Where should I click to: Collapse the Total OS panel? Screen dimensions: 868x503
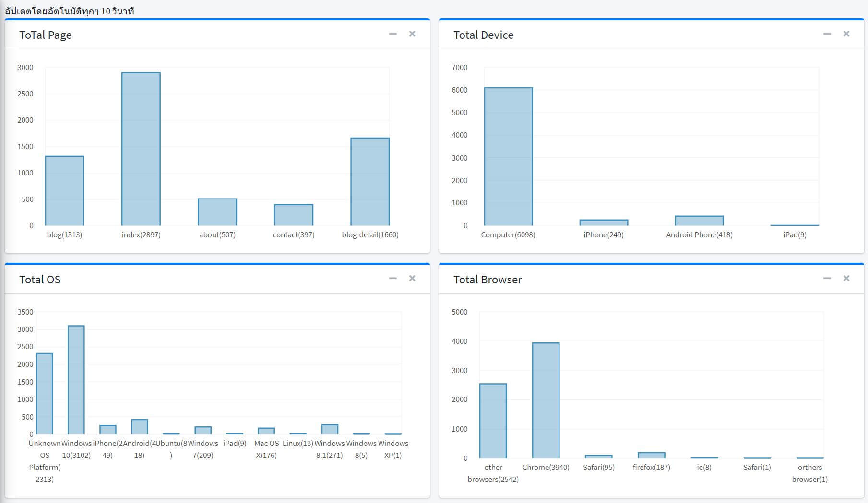(x=392, y=278)
